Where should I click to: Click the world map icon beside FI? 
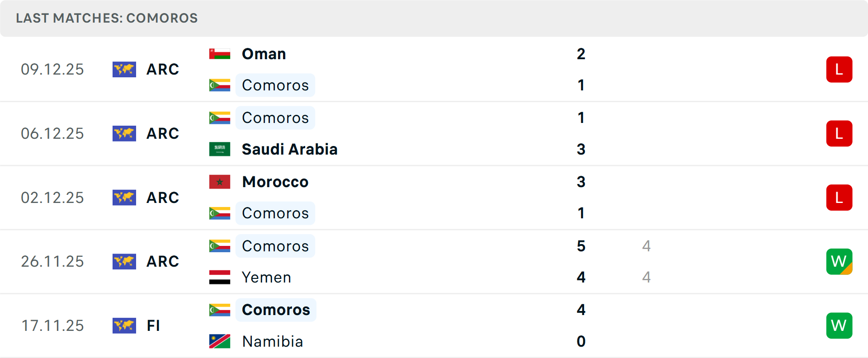(x=124, y=325)
